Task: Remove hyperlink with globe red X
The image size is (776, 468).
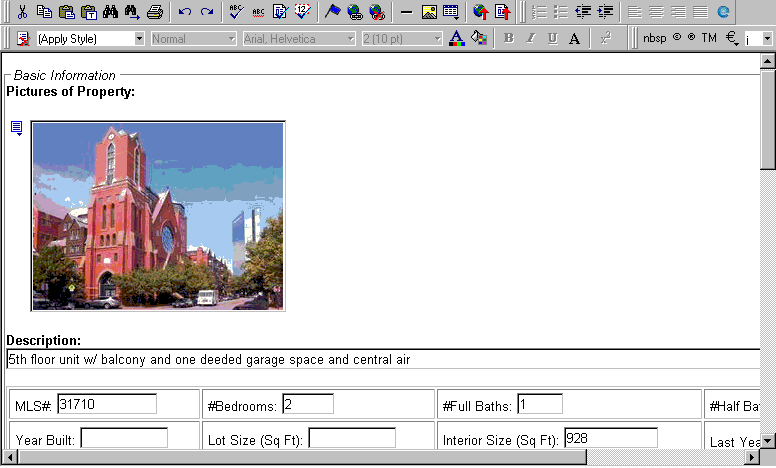Action: pyautogui.click(x=377, y=11)
